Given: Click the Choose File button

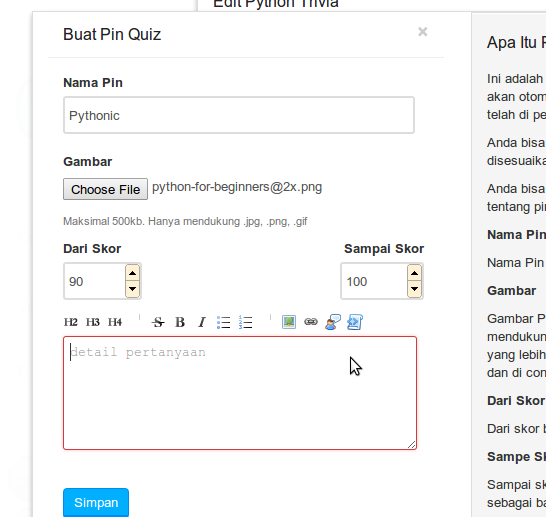Looking at the screenshot, I should 106,189.
